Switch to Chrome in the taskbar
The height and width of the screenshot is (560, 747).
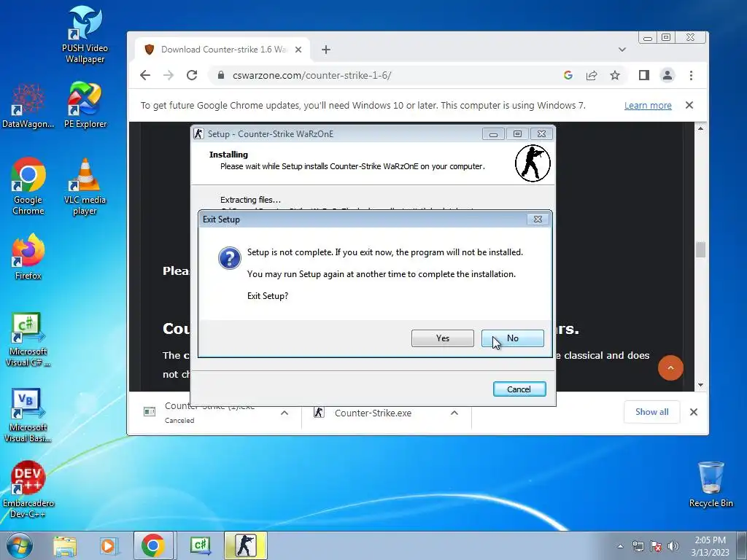[153, 545]
